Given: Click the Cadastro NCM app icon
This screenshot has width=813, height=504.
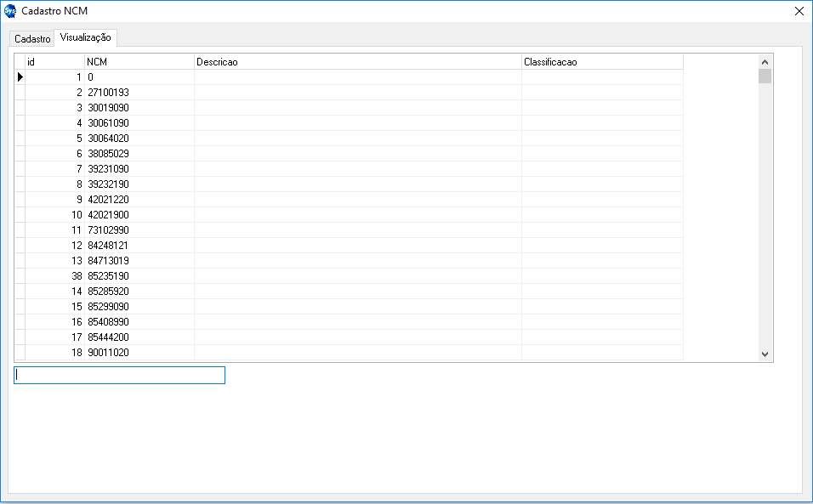Looking at the screenshot, I should [x=10, y=11].
